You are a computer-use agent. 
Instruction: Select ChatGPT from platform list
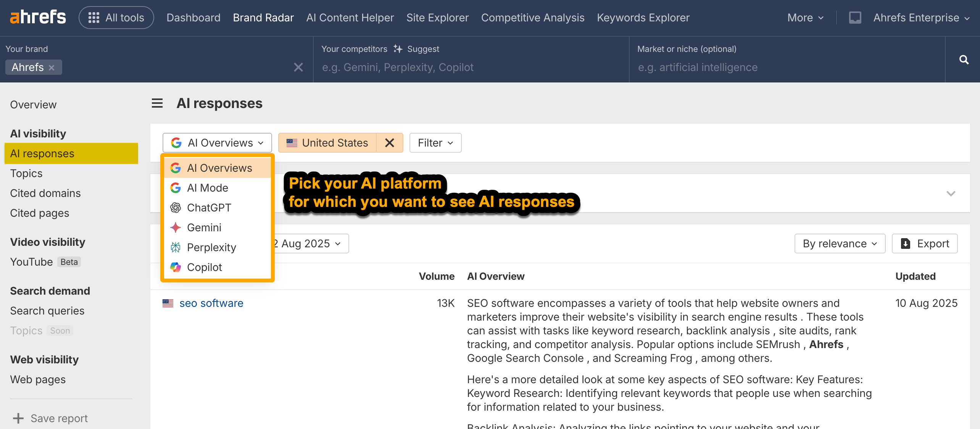pyautogui.click(x=209, y=208)
